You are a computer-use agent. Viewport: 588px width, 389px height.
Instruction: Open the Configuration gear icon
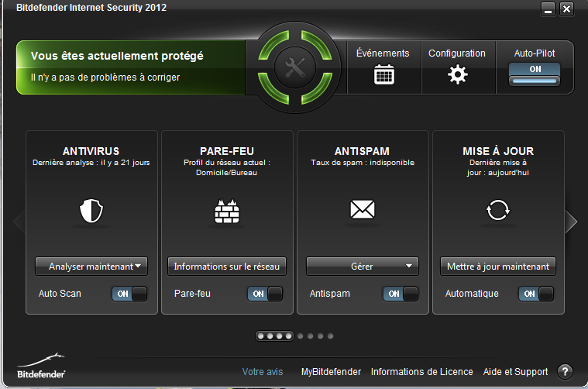[x=458, y=74]
